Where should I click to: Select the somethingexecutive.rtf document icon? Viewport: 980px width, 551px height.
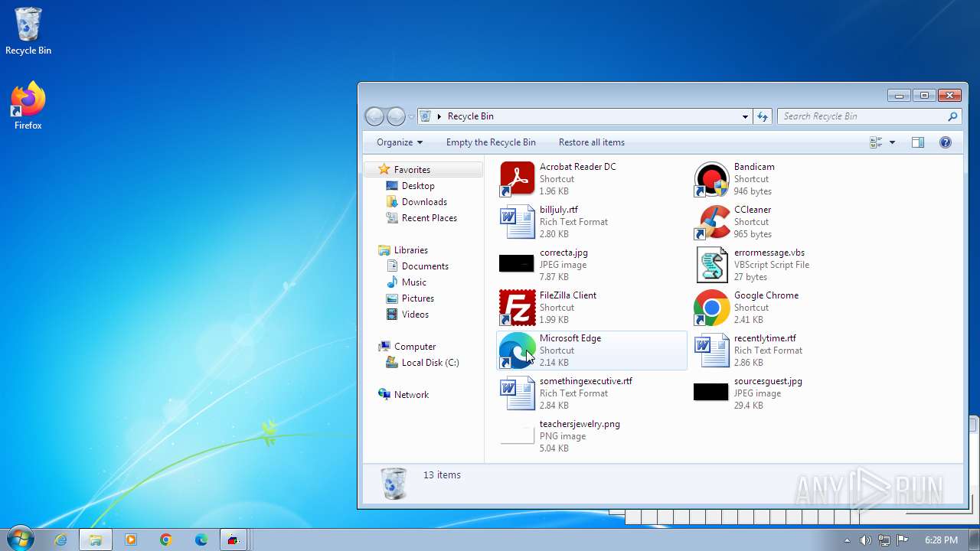517,393
